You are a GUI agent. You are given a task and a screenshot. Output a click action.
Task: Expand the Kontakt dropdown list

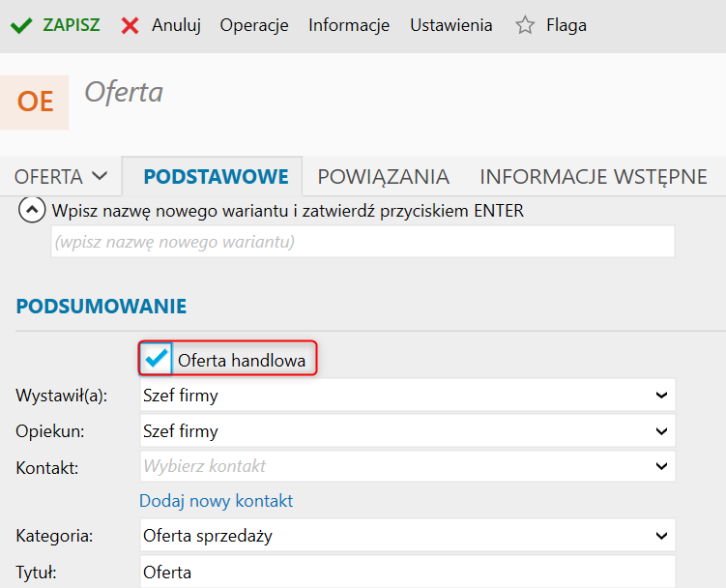coord(661,466)
